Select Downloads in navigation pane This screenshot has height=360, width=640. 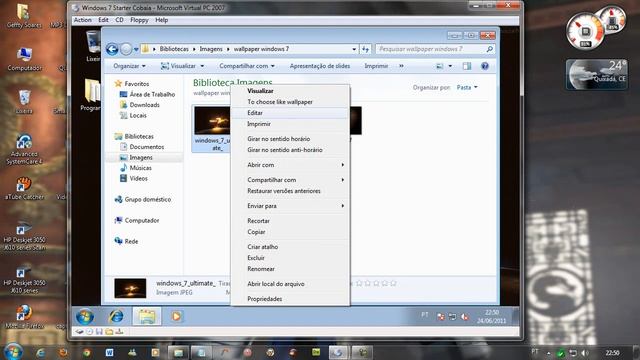144,105
